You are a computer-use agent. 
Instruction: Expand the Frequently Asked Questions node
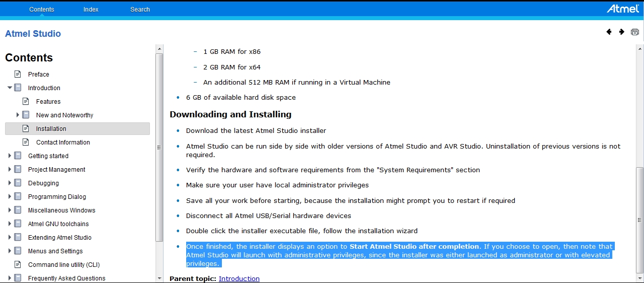click(10, 278)
